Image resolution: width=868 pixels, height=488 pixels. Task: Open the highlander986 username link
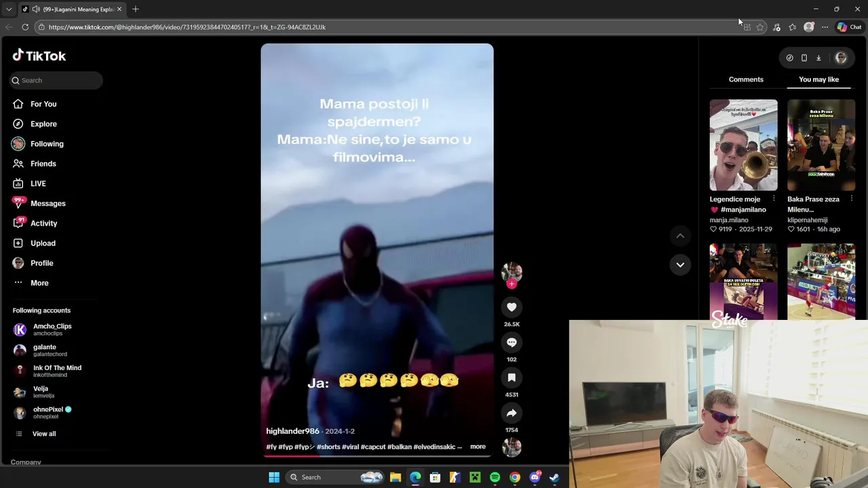click(292, 431)
